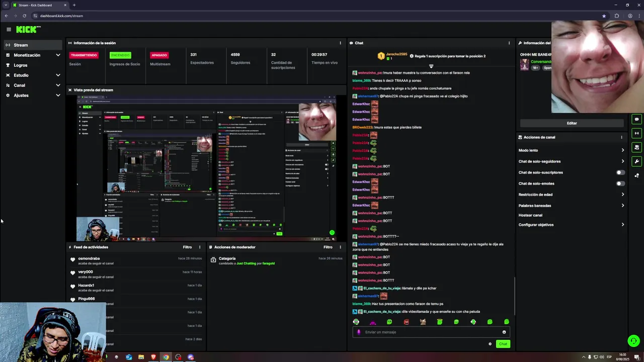Click the TRANSMITIENDO session badge
The width and height of the screenshot is (644, 362).
84,55
